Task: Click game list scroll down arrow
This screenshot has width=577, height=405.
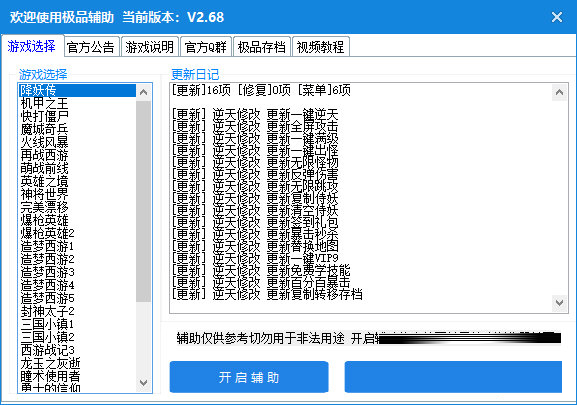Action: (x=144, y=383)
